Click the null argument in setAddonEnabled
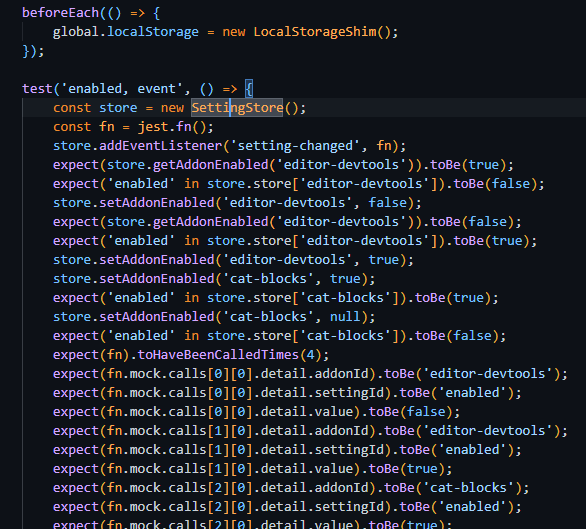The image size is (586, 529). pyautogui.click(x=345, y=317)
